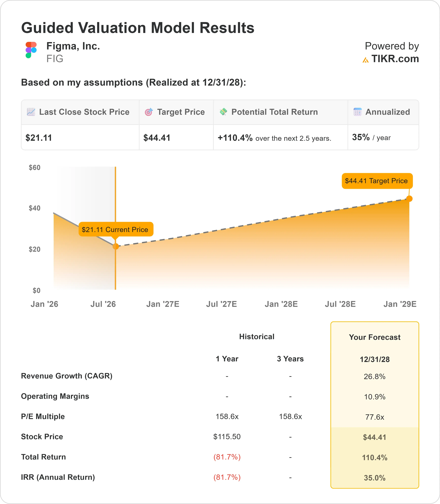Select the 26.8% forecast revenue growth value
440x504 pixels.
[375, 376]
